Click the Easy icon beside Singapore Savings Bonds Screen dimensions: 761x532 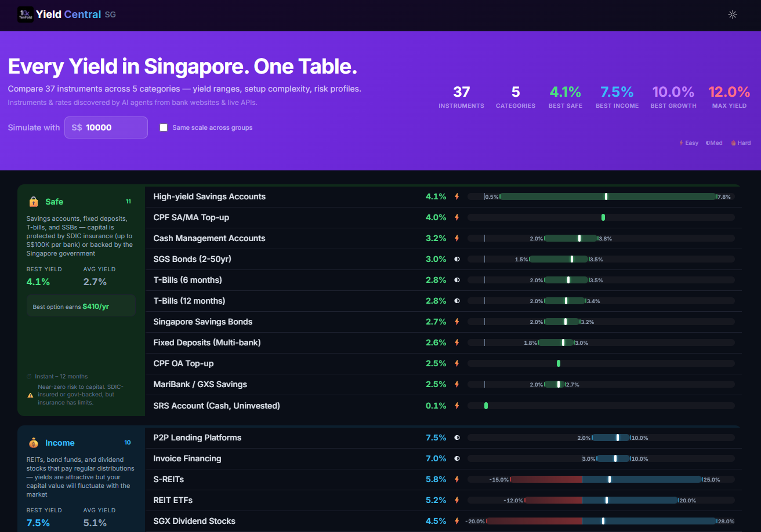point(456,322)
